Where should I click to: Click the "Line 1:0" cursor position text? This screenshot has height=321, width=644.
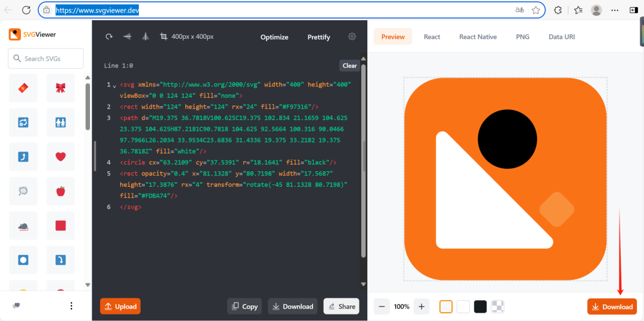[119, 66]
